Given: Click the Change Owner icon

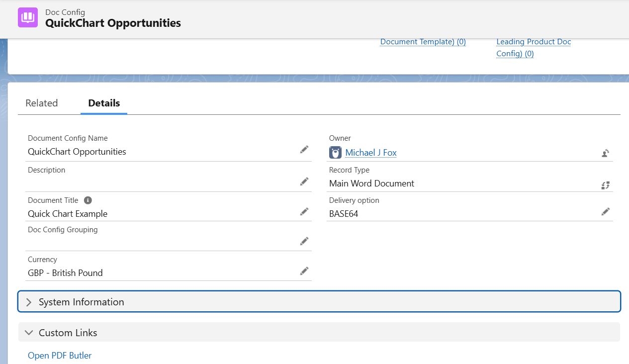Looking at the screenshot, I should 605,153.
